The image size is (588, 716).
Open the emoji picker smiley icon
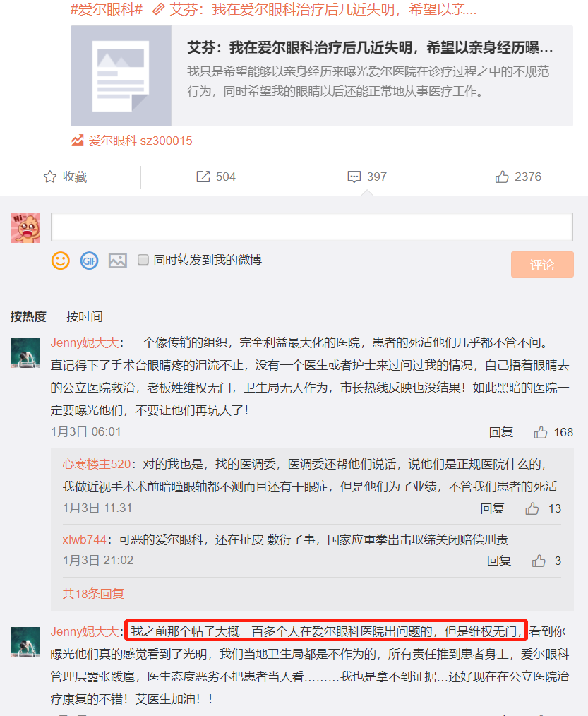tap(60, 261)
